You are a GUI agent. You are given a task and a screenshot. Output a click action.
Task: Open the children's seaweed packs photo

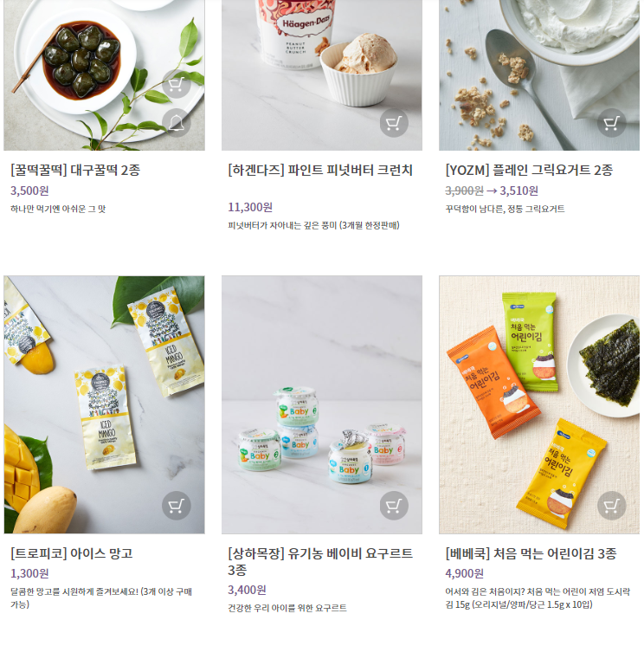(539, 404)
